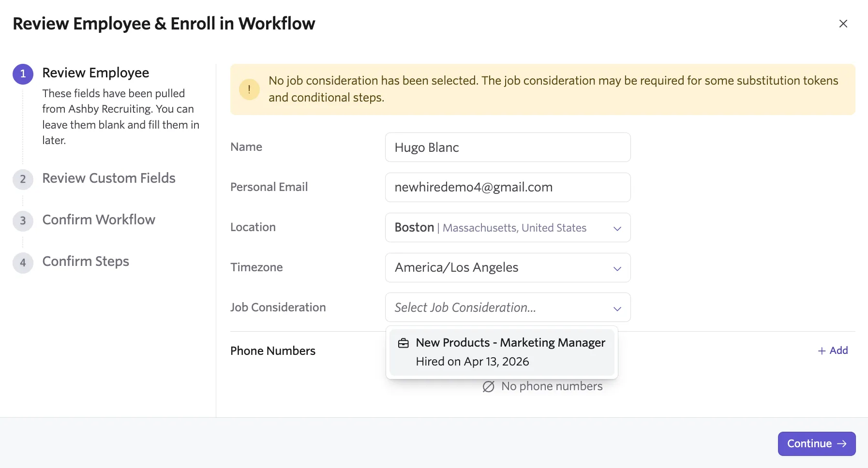868x468 pixels.
Task: Click the no phone numbers empty icon
Action: pos(488,387)
